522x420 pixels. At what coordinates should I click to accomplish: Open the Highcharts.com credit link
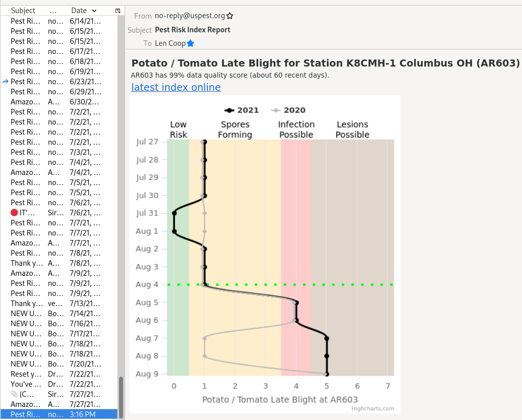[373, 408]
